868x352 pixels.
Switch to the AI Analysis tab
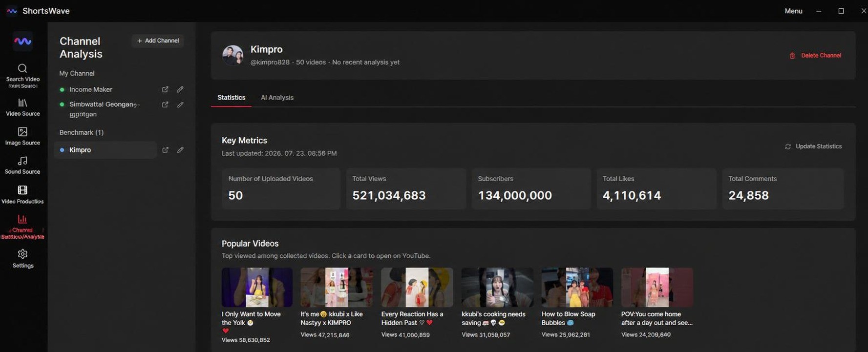click(277, 98)
